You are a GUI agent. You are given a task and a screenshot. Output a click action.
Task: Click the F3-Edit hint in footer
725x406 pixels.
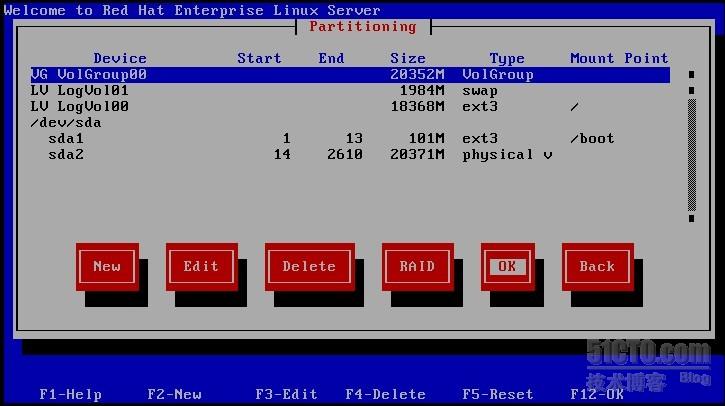tap(286, 394)
